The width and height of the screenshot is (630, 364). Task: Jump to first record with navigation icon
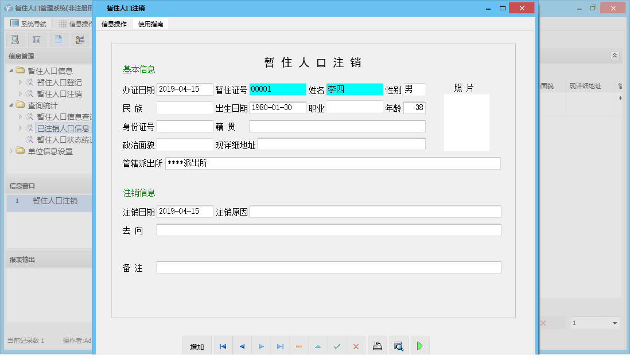tap(223, 345)
